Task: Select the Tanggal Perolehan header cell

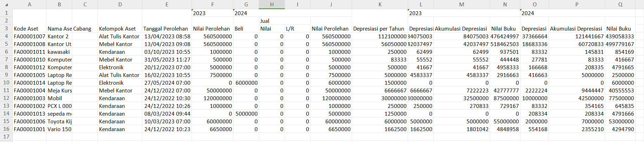Action: (x=166, y=28)
